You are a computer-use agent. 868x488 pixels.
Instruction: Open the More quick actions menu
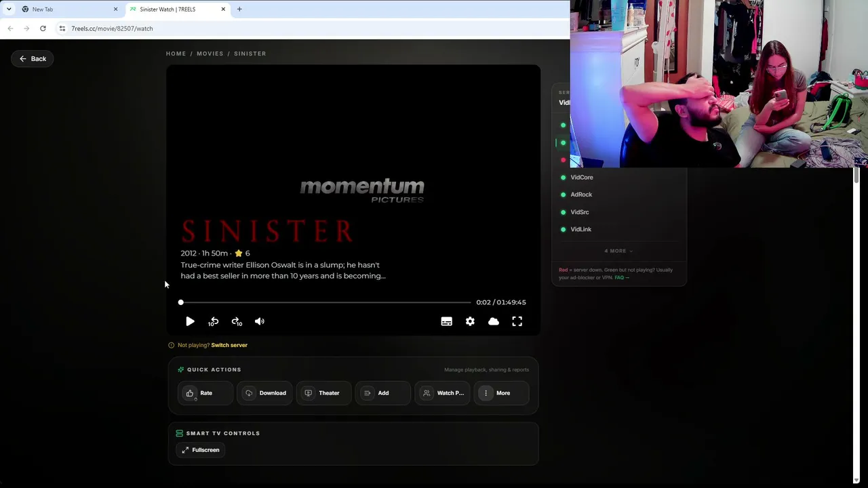pos(502,393)
